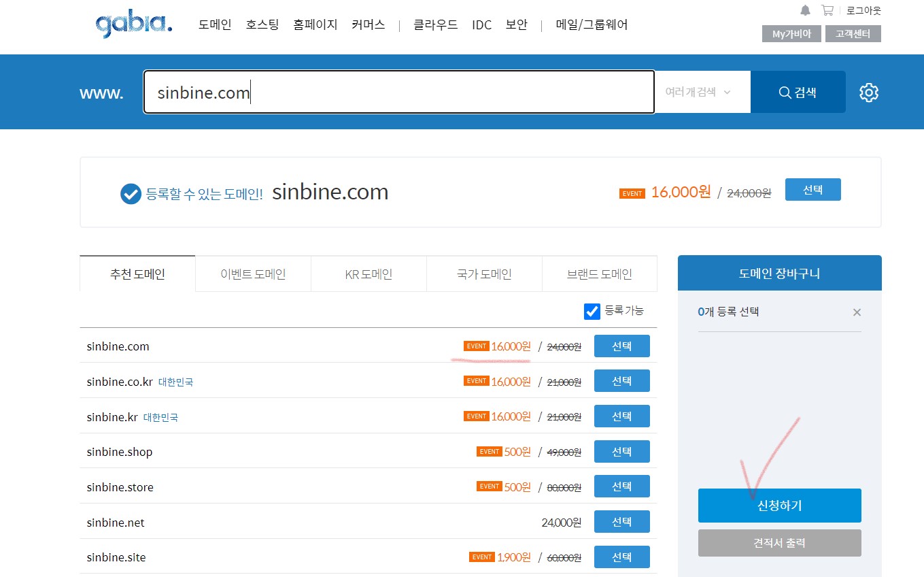Click 선택 for sinbine.shop
This screenshot has width=924, height=577.
(622, 452)
